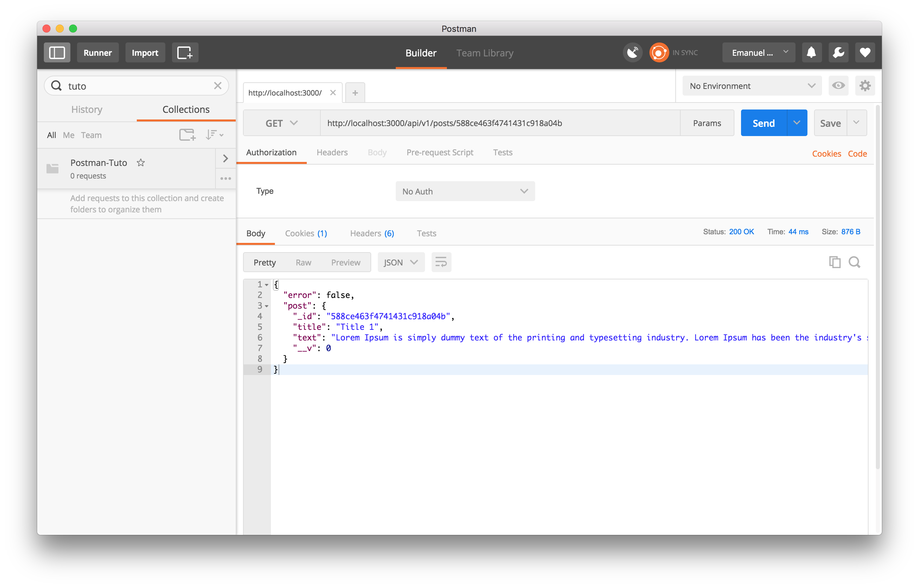Toggle the sidebar panel icon
This screenshot has height=588, width=919.
[x=57, y=53]
